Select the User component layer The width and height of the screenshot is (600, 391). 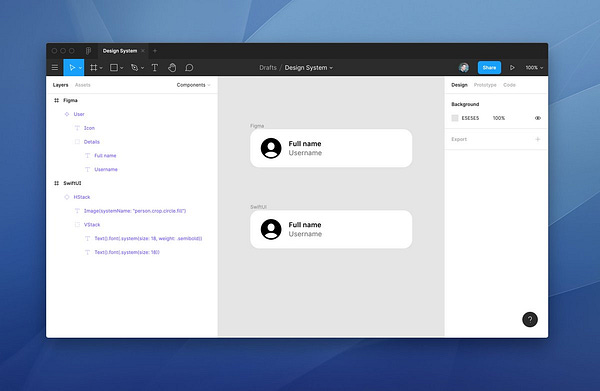[79, 114]
